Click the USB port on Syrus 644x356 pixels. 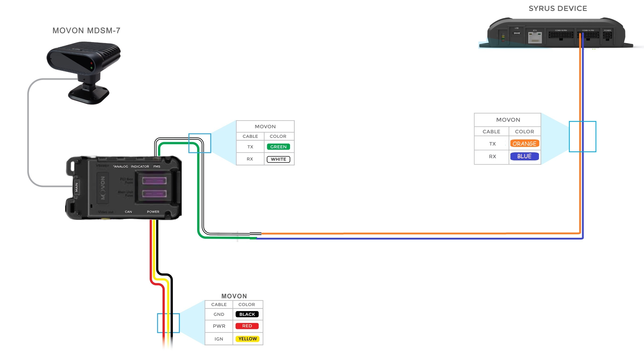(x=517, y=33)
